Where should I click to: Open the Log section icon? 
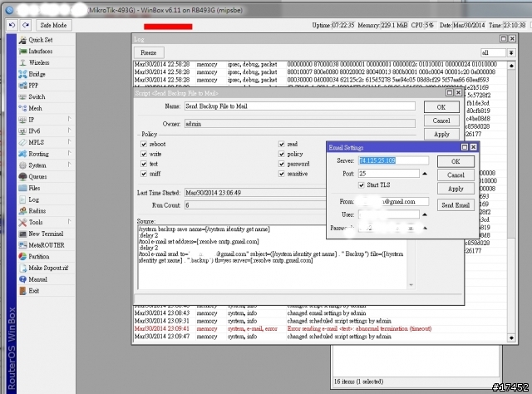pos(22,199)
